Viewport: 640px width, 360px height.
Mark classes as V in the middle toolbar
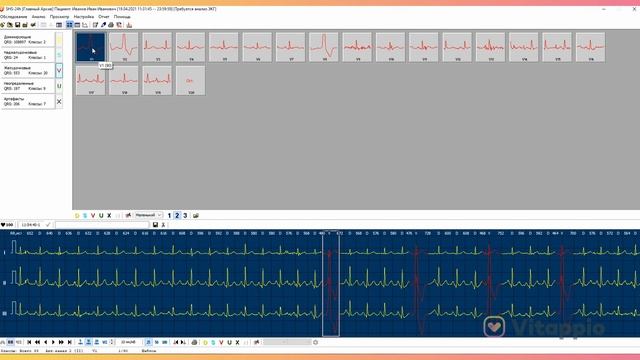[x=93, y=216]
